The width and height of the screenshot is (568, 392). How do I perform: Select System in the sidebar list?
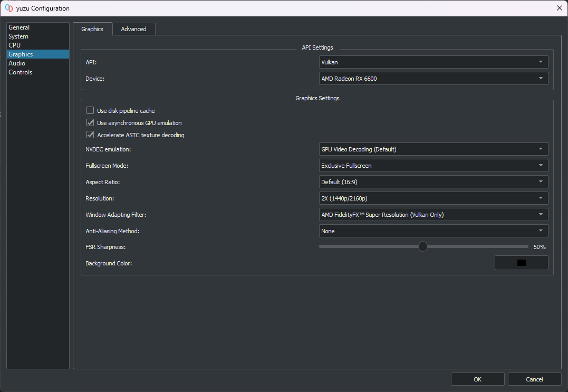[37, 36]
